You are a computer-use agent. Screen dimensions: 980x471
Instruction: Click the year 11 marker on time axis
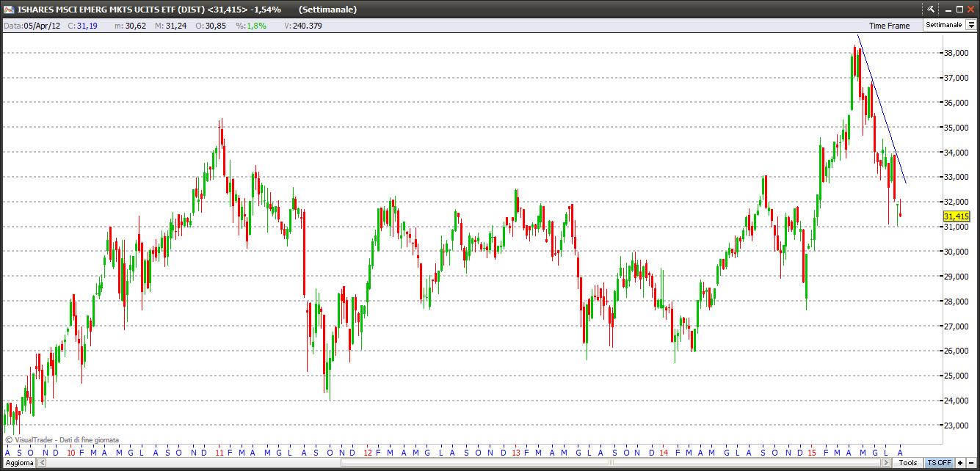[220, 453]
